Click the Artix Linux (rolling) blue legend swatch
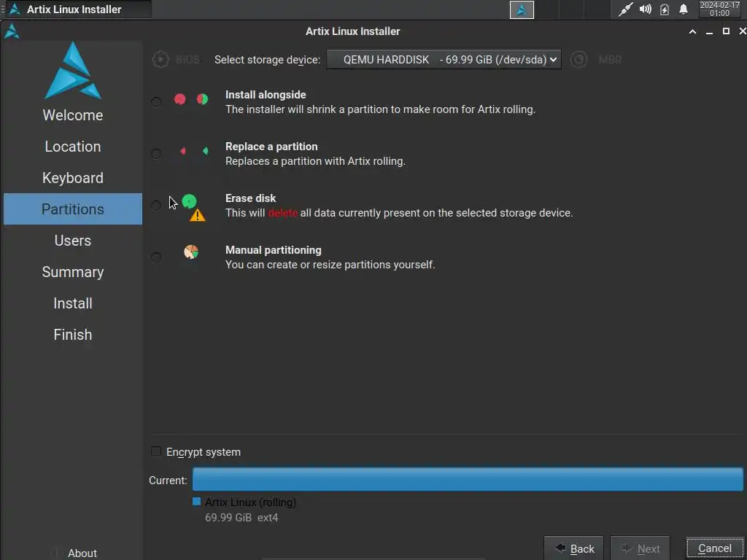 click(x=197, y=502)
